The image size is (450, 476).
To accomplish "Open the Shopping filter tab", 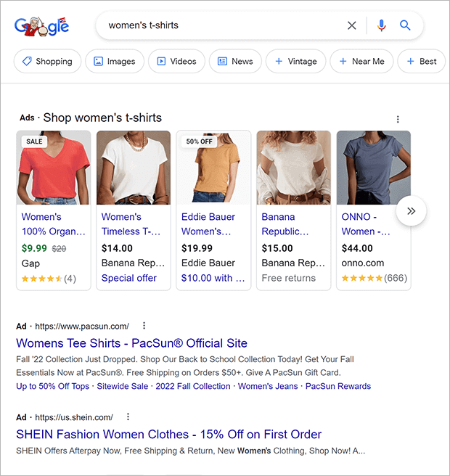I will point(47,62).
